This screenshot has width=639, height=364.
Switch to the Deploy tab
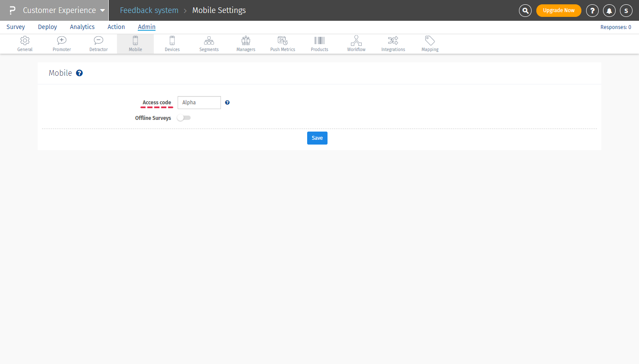(x=47, y=27)
